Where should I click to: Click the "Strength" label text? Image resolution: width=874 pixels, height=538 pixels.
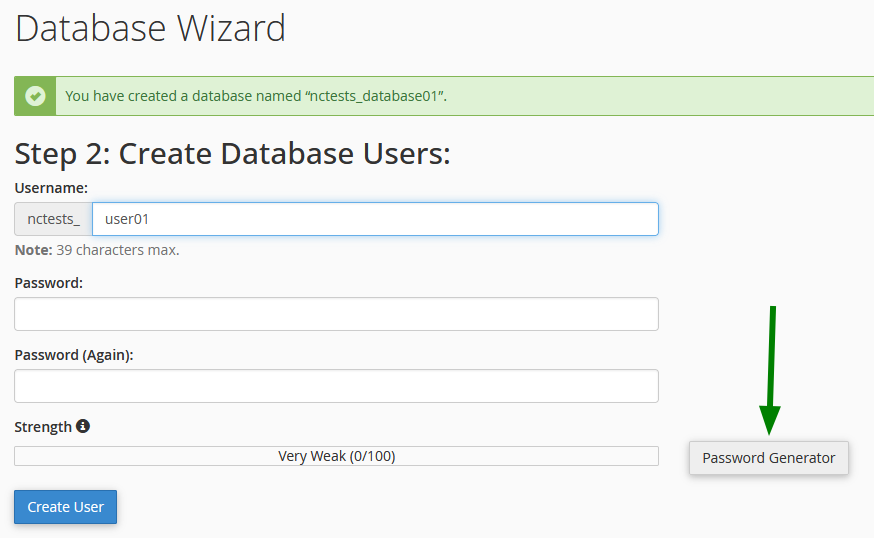[43, 427]
